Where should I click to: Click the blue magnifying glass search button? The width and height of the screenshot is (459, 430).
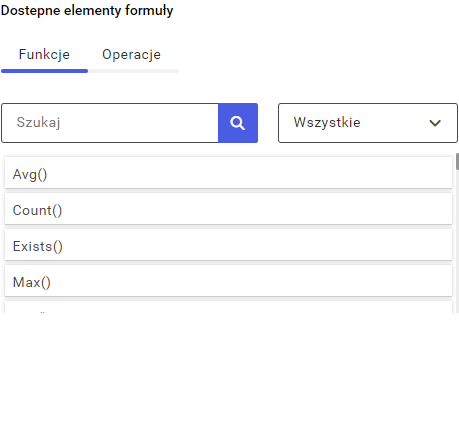point(238,123)
